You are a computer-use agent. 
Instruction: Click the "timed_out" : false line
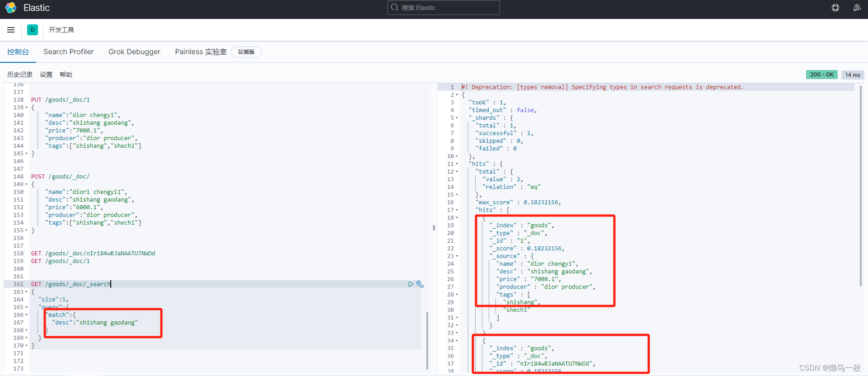pos(503,110)
